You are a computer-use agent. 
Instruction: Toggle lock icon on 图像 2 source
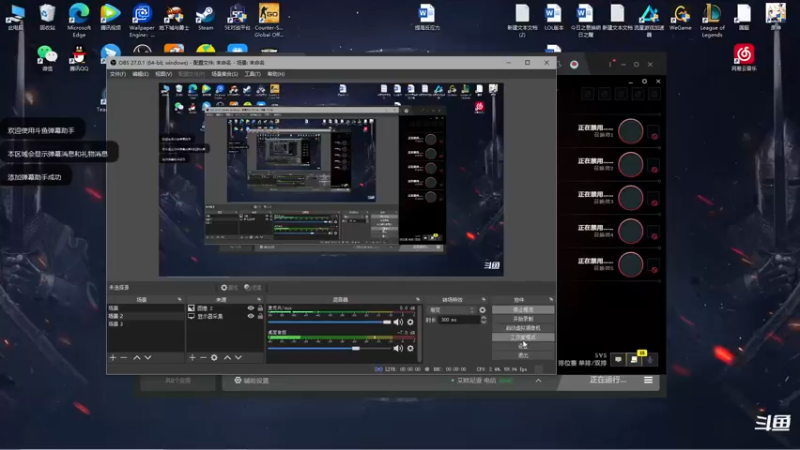click(x=260, y=308)
